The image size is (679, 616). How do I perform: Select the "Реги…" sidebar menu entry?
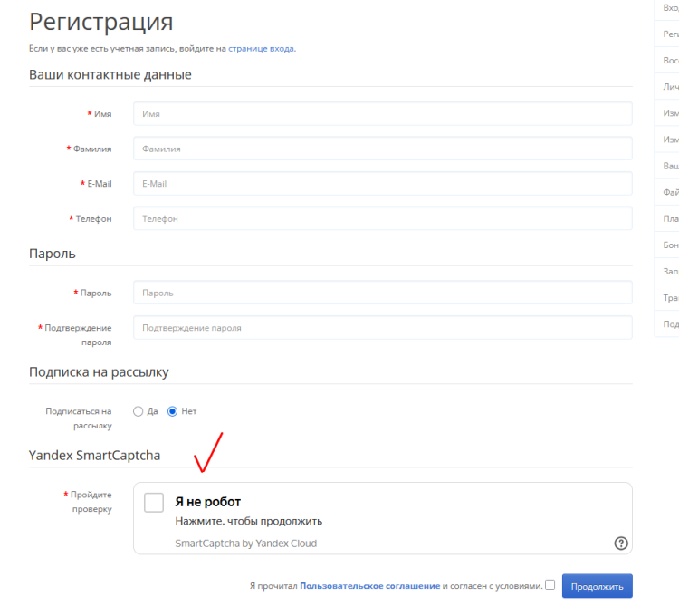click(x=670, y=34)
